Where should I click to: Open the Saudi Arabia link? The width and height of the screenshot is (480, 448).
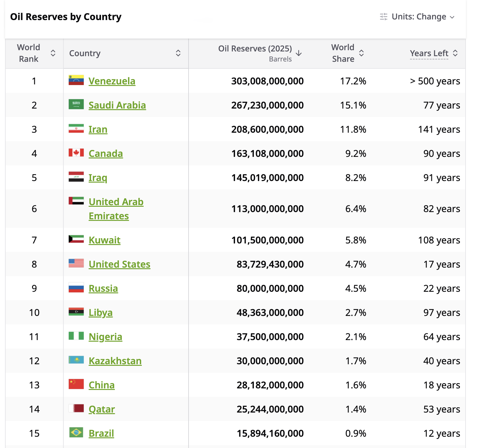point(117,105)
